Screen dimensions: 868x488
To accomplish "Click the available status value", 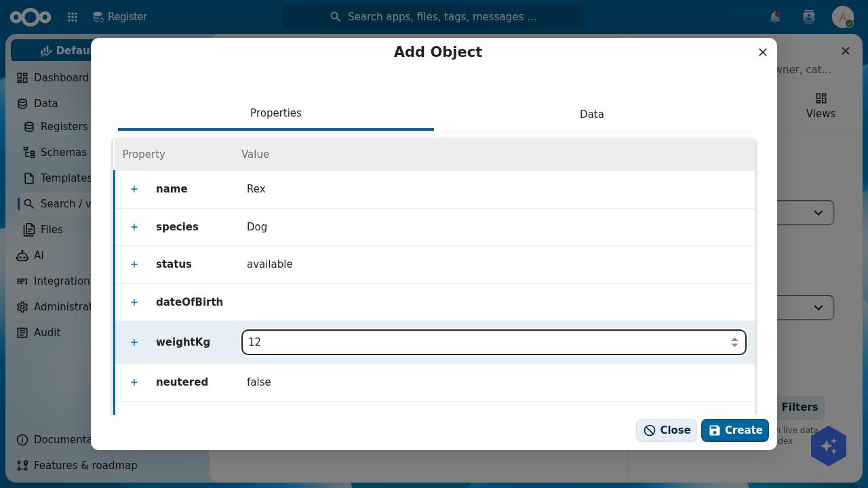I will point(270,264).
